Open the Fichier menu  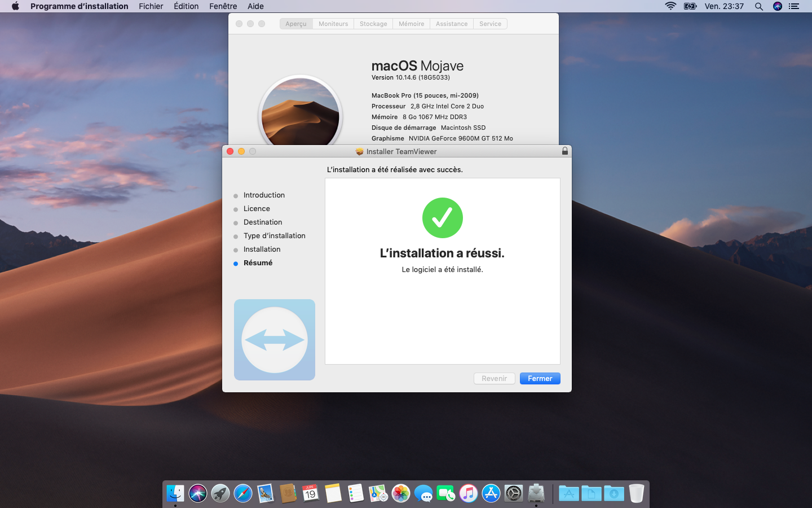click(151, 6)
